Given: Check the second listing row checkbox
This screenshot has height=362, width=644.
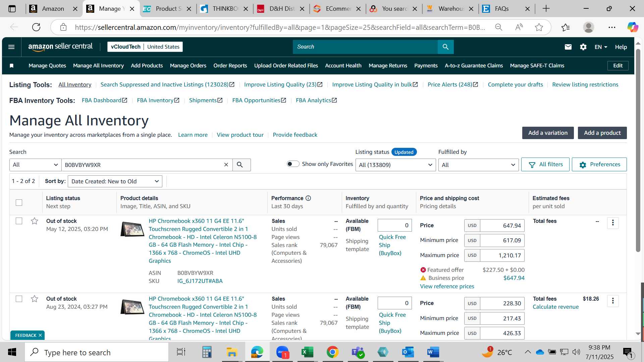Looking at the screenshot, I should (x=19, y=299).
